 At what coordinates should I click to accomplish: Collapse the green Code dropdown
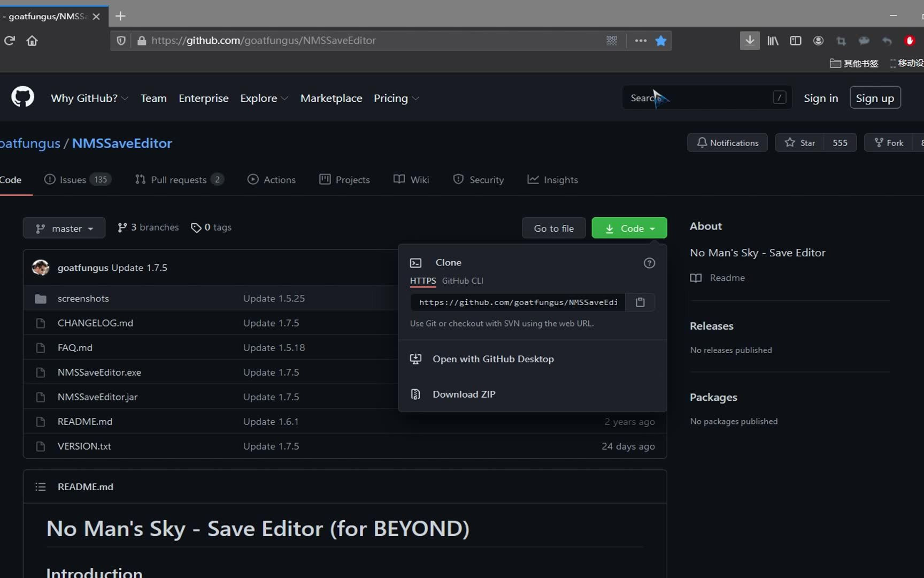click(629, 228)
